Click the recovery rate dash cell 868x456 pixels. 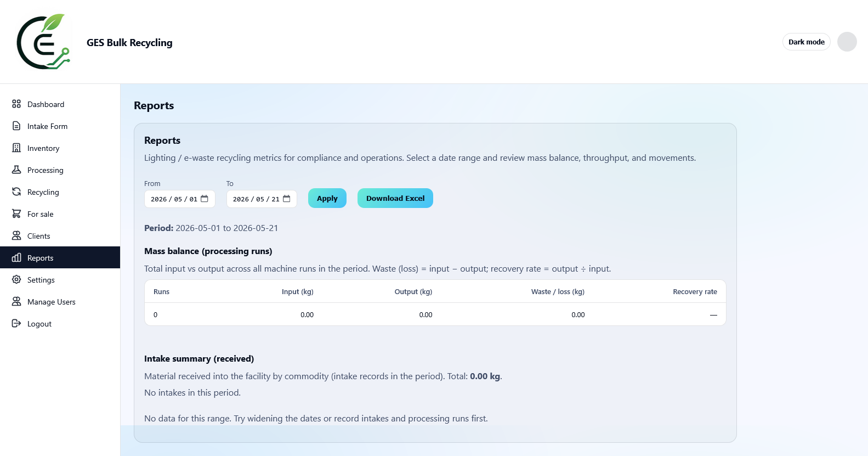tap(713, 315)
